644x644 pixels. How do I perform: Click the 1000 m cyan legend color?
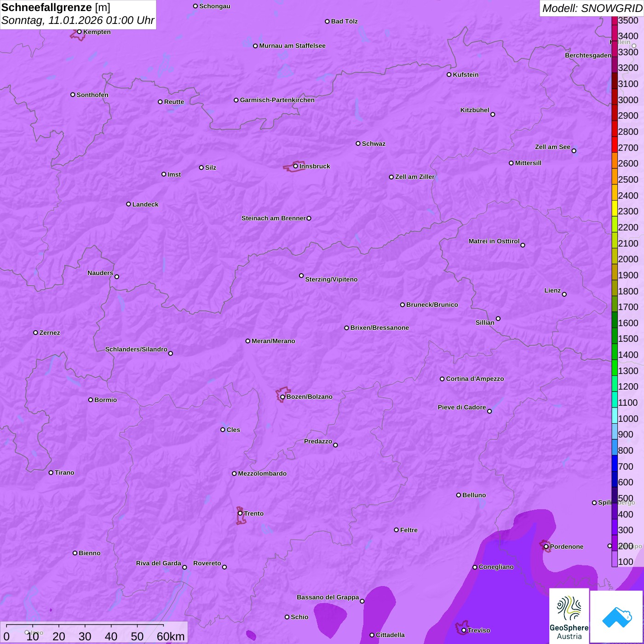(615, 415)
